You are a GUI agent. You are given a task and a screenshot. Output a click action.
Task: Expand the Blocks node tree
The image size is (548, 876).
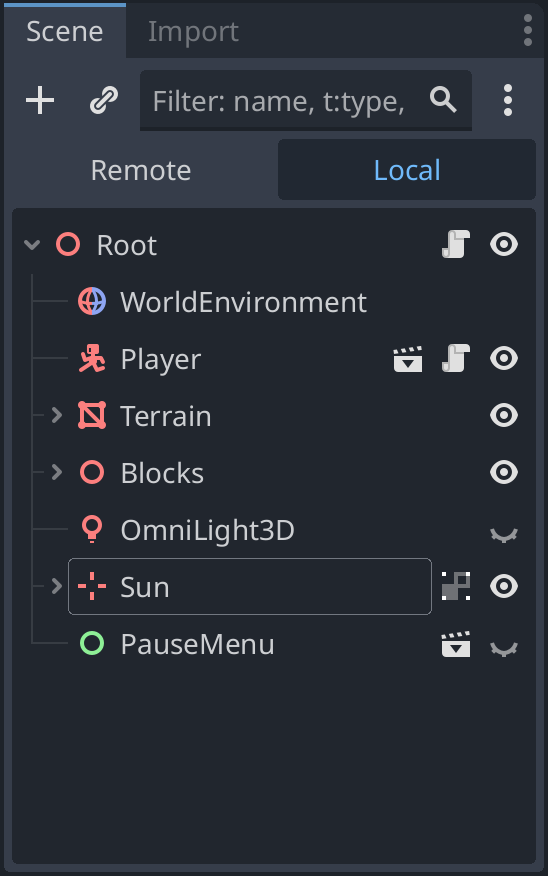point(56,472)
